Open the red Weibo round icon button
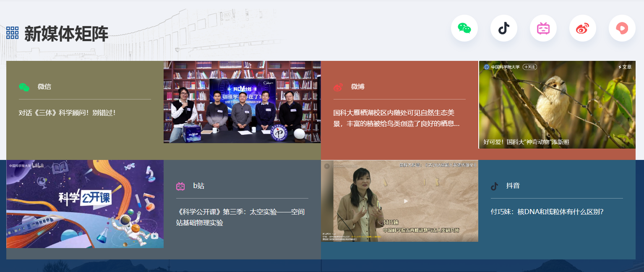The width and height of the screenshot is (644, 272). tap(582, 28)
